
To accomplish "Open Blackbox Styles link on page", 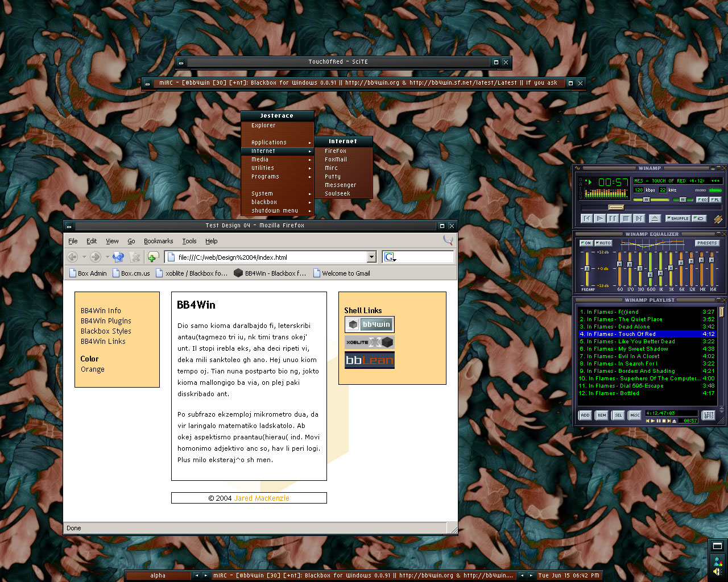I will click(106, 331).
